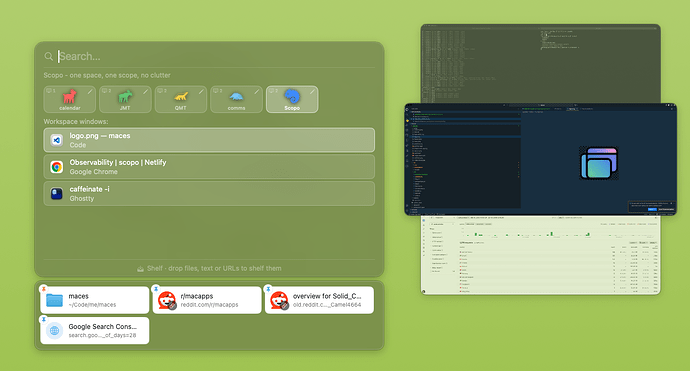Open the logo.png — maces Code window row
This screenshot has width=690, height=371.
[x=209, y=140]
